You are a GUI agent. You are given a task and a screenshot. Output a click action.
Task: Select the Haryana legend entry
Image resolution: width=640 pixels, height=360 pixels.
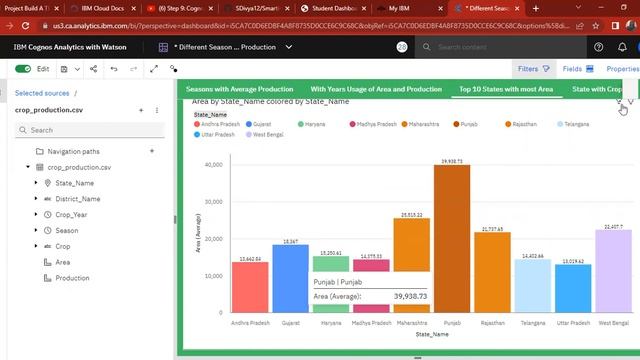311,124
